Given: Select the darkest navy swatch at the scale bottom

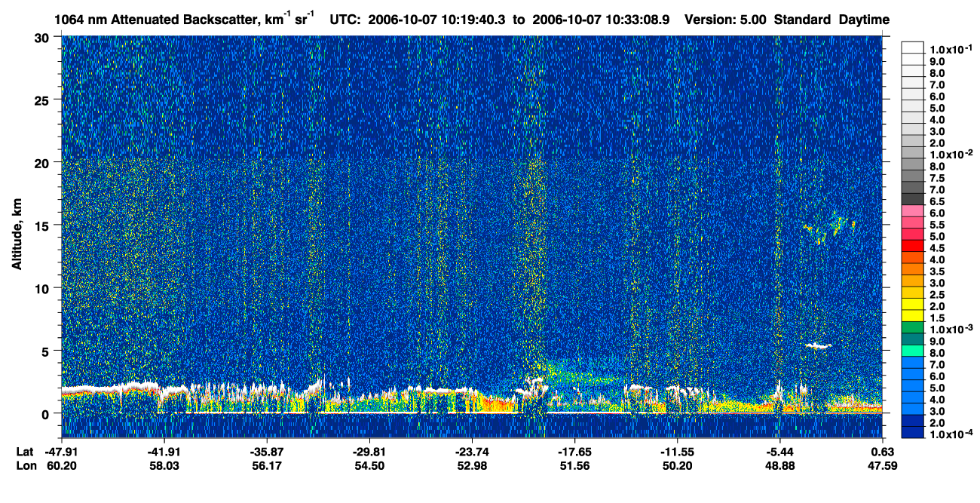Looking at the screenshot, I should 913,431.
